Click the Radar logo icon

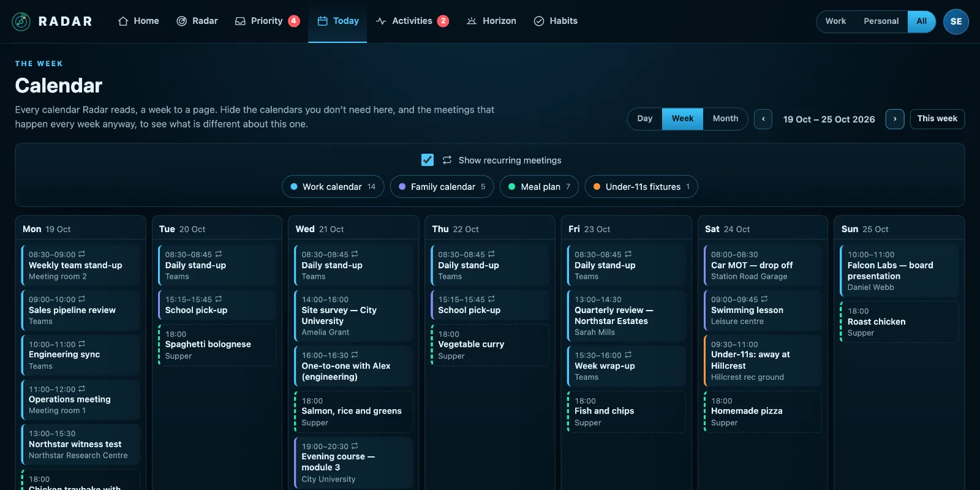21,21
